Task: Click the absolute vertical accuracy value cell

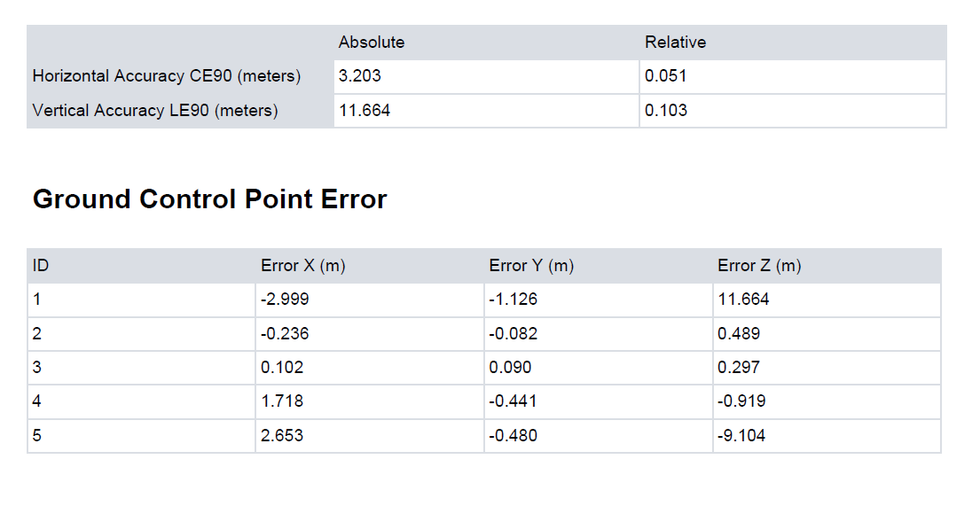Action: pyautogui.click(x=365, y=111)
